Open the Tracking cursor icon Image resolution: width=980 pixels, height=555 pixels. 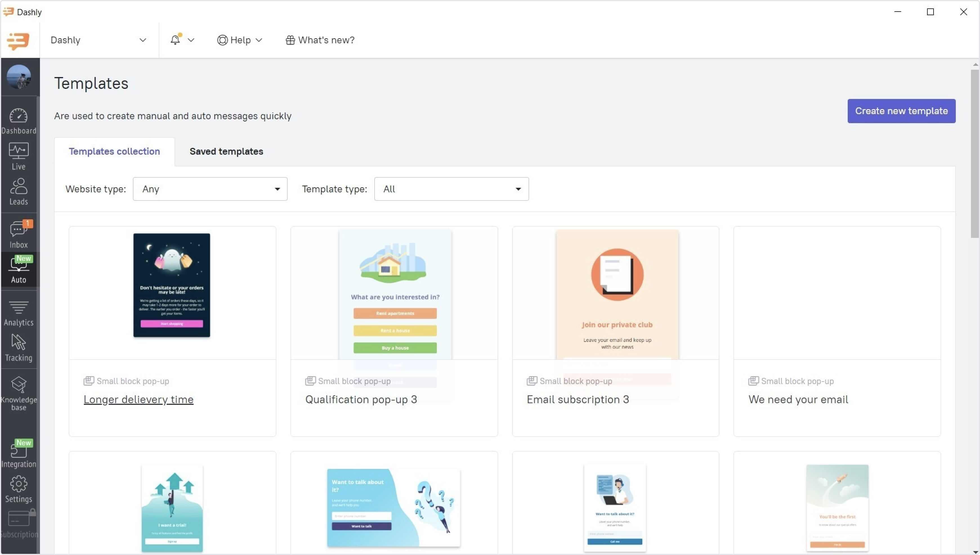(x=18, y=348)
